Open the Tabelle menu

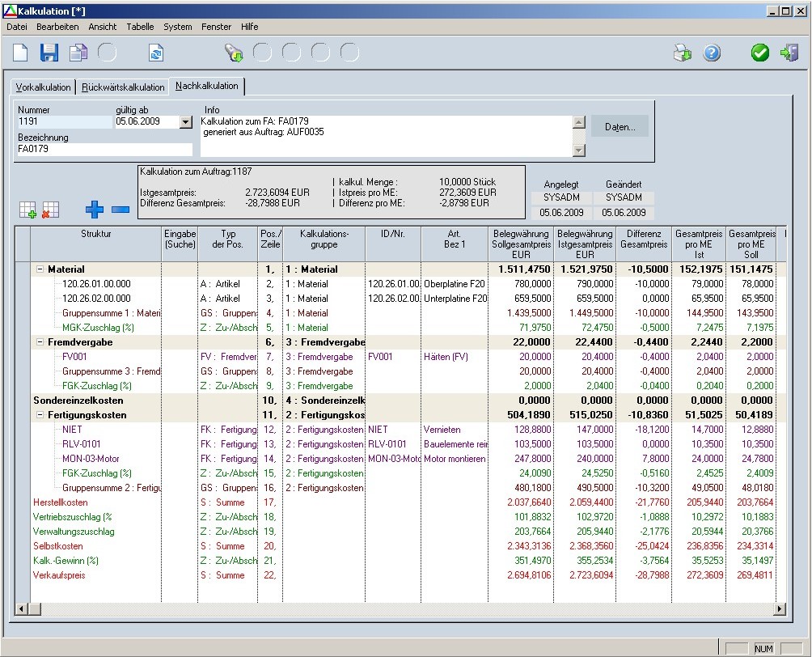[140, 27]
